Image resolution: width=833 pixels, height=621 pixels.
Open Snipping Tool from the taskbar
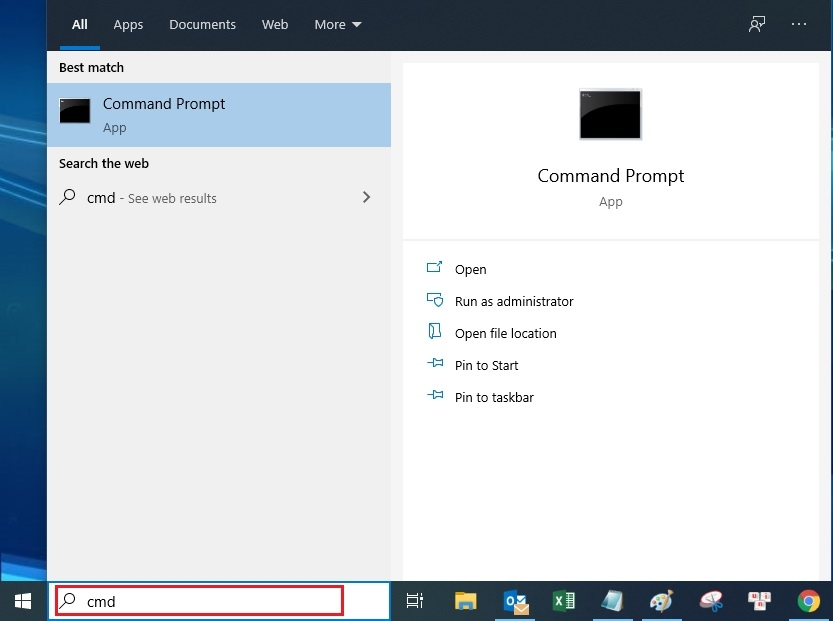[x=711, y=601]
